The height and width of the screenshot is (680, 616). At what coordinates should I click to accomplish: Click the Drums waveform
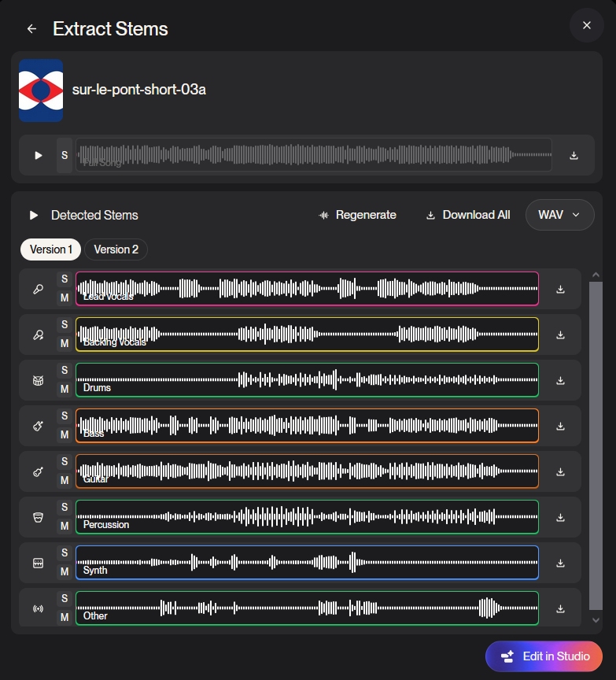308,380
